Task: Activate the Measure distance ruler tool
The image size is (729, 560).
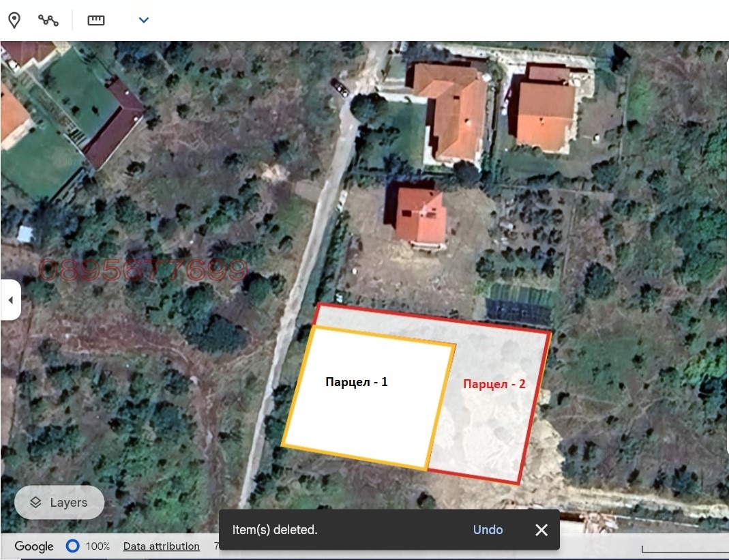Action: pos(96,20)
